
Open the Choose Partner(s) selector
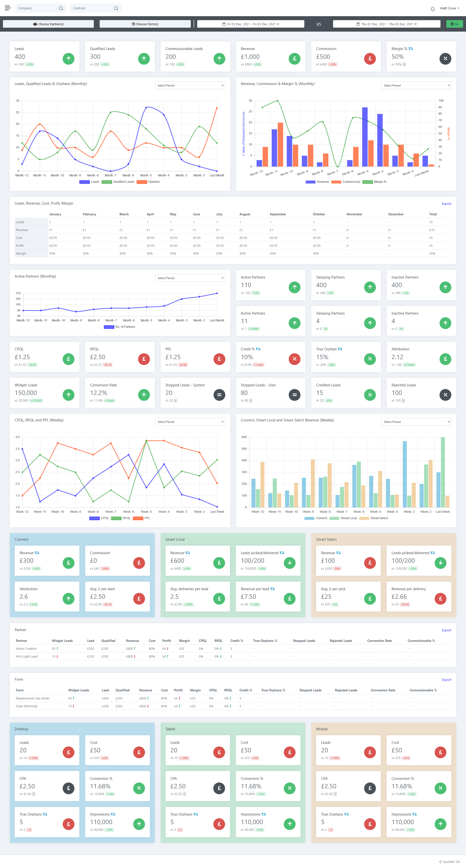coord(48,24)
